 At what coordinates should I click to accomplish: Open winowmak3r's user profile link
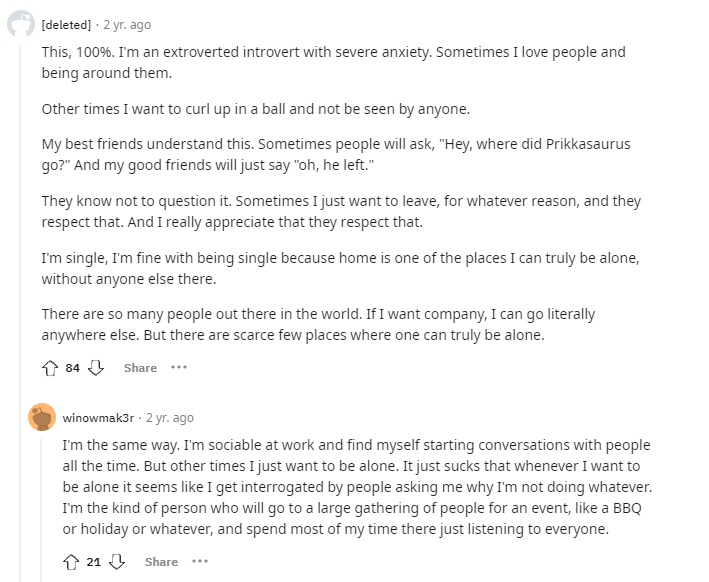pyautogui.click(x=98, y=418)
